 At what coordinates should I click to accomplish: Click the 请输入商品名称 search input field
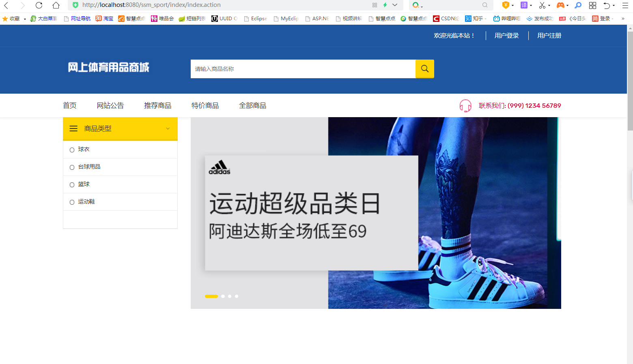[x=302, y=69]
